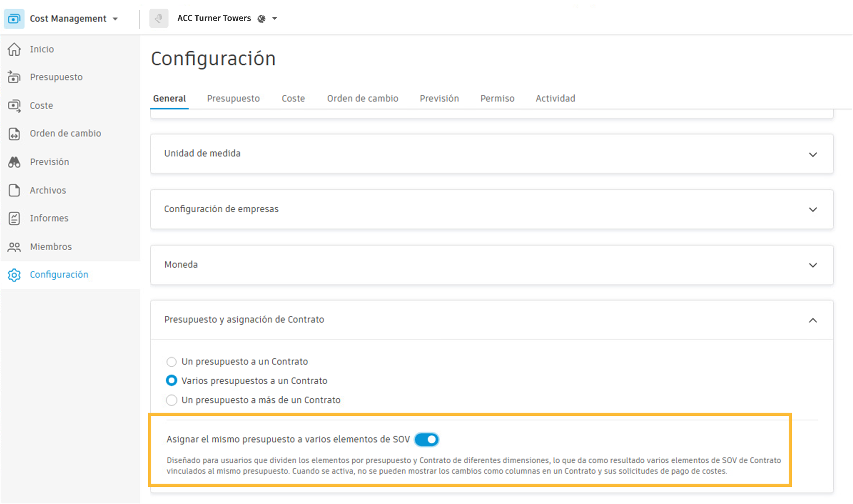Switch to the Permiso tab
Screen dimensions: 853x504
[497, 98]
